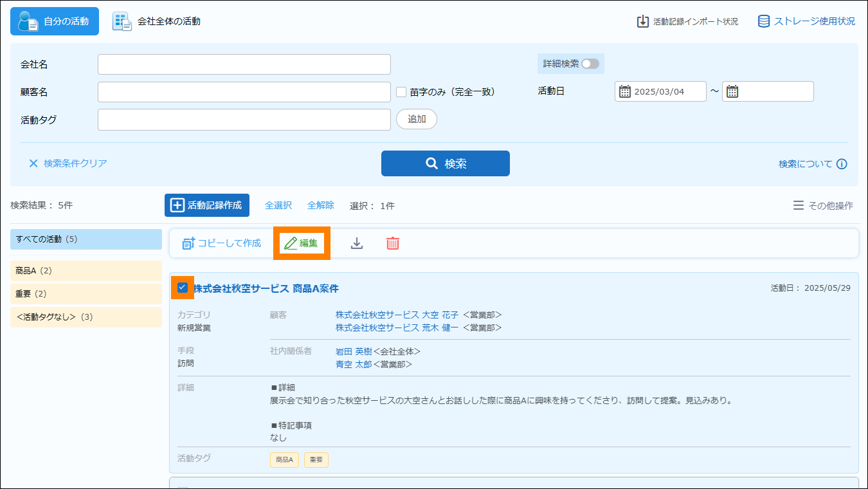Click the 検索について info icon

pyautogui.click(x=842, y=164)
